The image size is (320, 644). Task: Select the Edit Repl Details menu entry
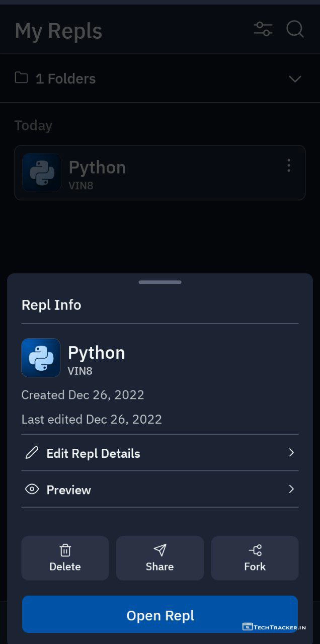click(93, 453)
